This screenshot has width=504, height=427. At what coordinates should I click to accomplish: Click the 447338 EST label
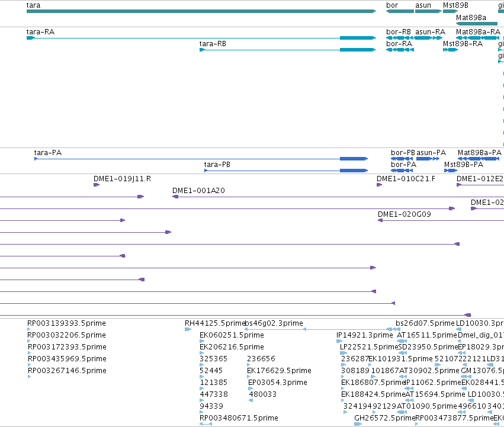[214, 394]
